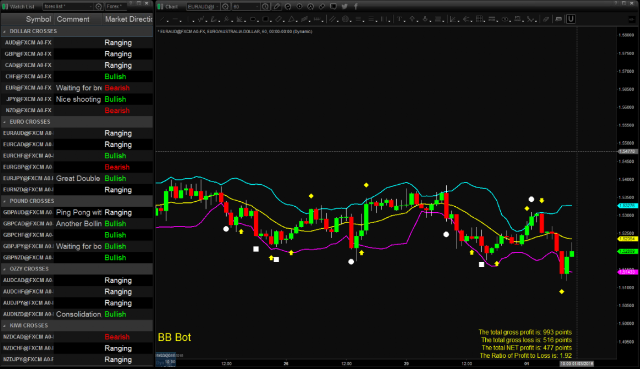Open the EURAUD symbol dropdown in chart

click(x=203, y=7)
